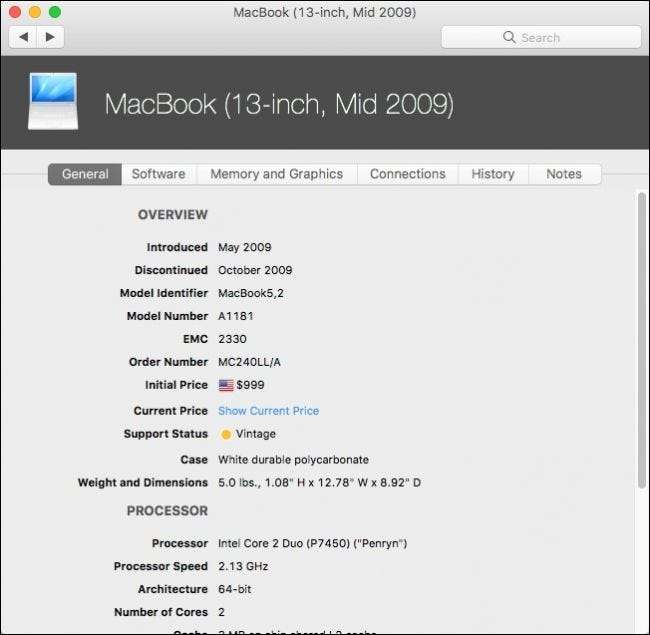Click the white MacBook device icon
Screen dimensions: 650x635
click(53, 102)
